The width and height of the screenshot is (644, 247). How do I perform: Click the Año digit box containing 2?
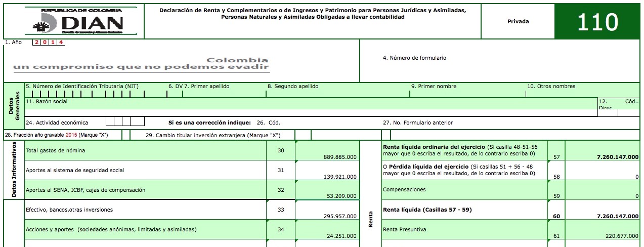tap(36, 43)
